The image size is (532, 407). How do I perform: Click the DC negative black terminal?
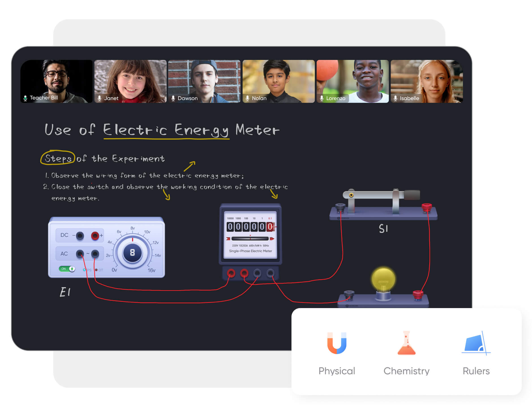coord(80,235)
